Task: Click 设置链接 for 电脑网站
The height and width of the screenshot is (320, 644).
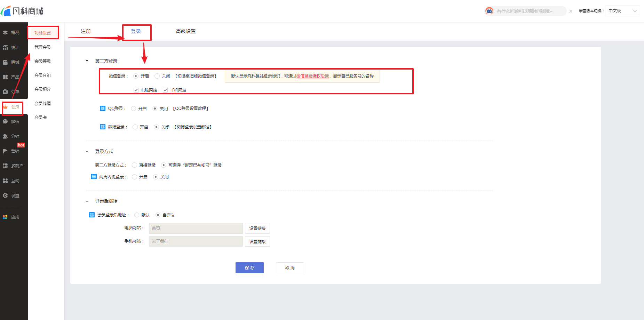Action: [x=257, y=228]
